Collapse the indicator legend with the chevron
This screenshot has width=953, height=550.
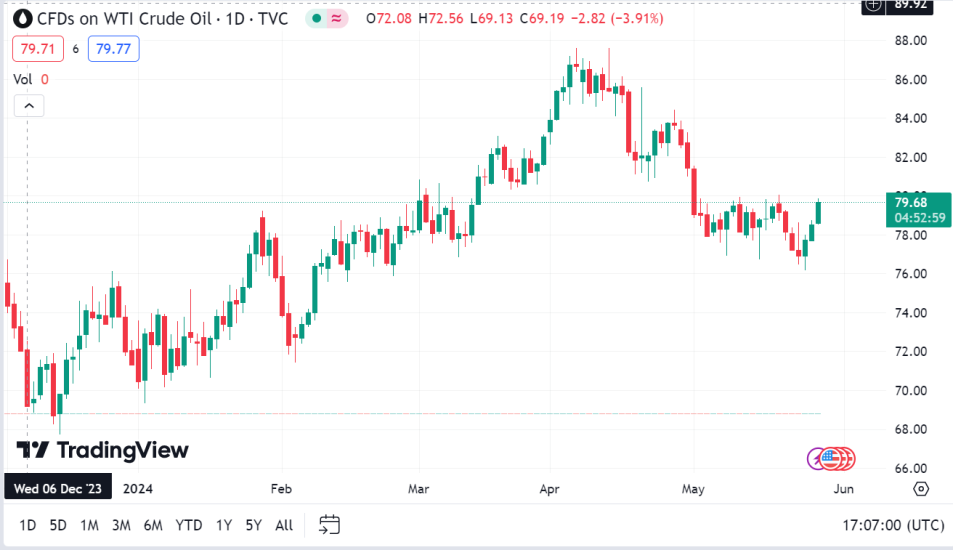(29, 105)
